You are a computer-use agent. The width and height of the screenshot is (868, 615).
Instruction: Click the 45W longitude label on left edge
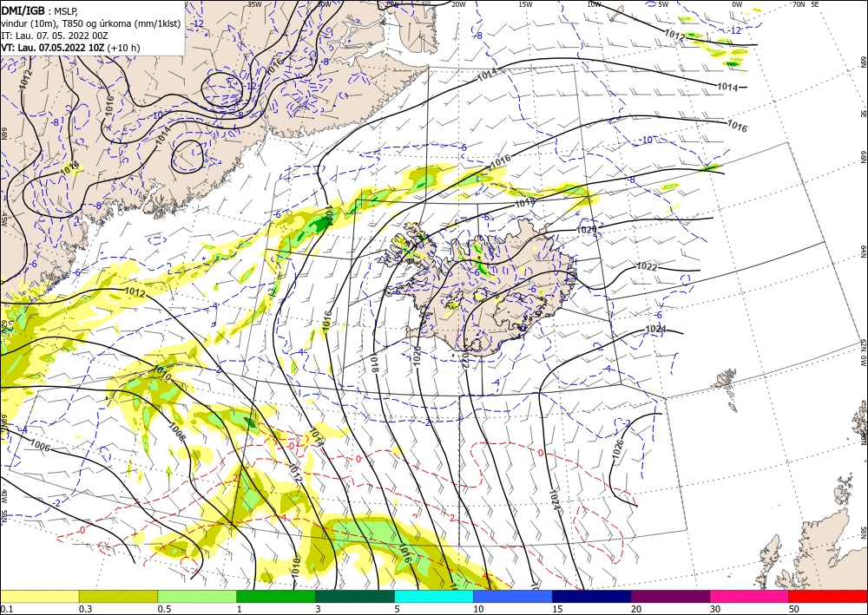click(x=4, y=219)
